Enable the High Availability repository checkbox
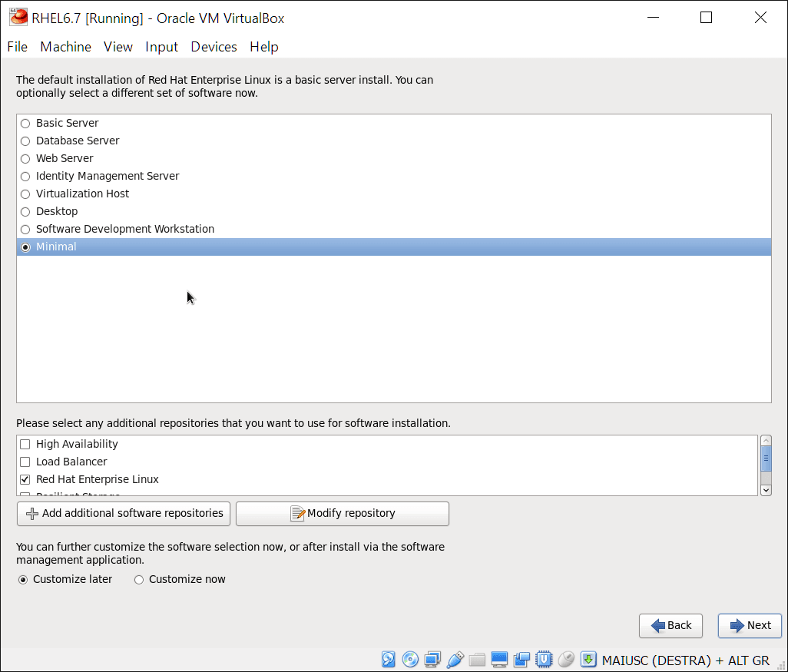The height and width of the screenshot is (672, 788). tap(25, 445)
